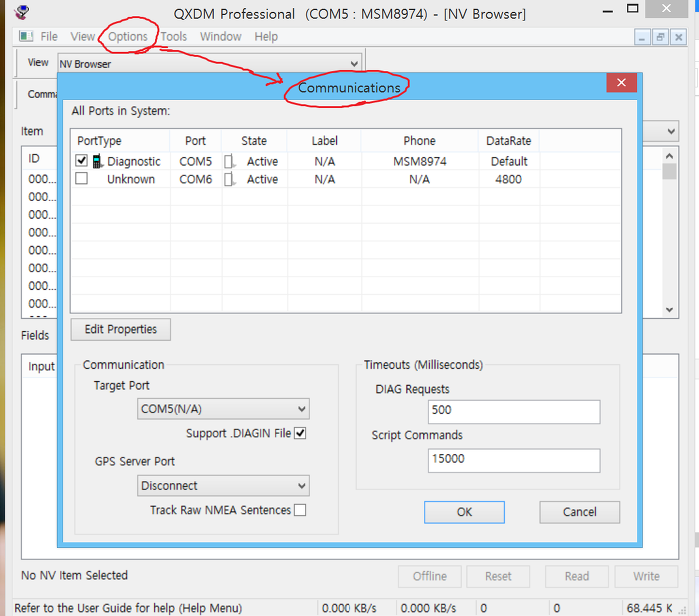699x616 pixels.
Task: Enable Track Raw NMEA Sentences checkbox
Action: point(300,510)
